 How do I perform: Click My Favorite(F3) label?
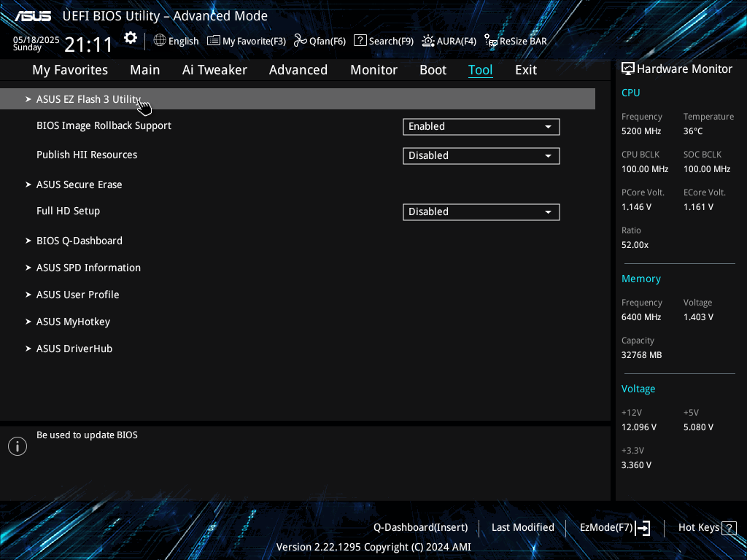coord(254,41)
